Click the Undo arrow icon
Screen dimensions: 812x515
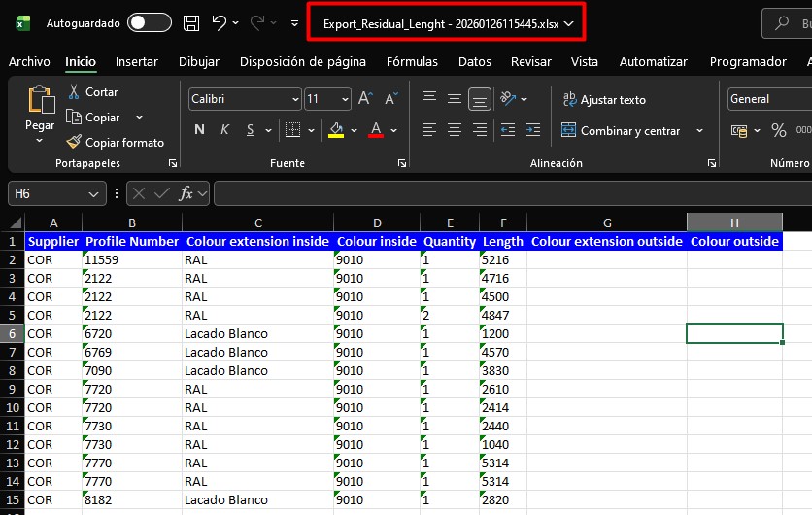coord(220,22)
